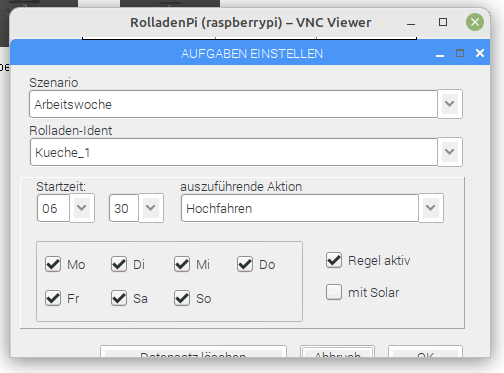Image resolution: width=504 pixels, height=373 pixels.
Task: Minimize the Aufgaben Einstellen dialog
Action: (x=440, y=55)
